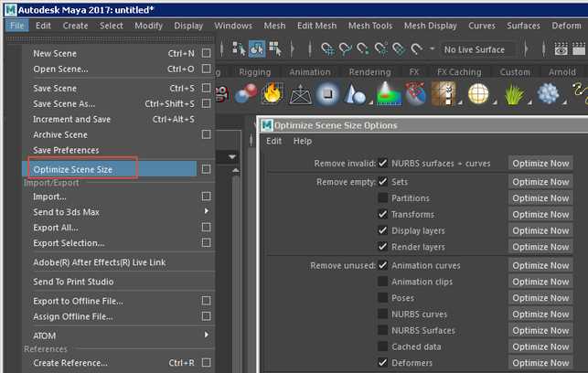Click the scroll-up arrow beside the Optimize Scene Size row
The image size is (588, 373).
click(x=236, y=171)
